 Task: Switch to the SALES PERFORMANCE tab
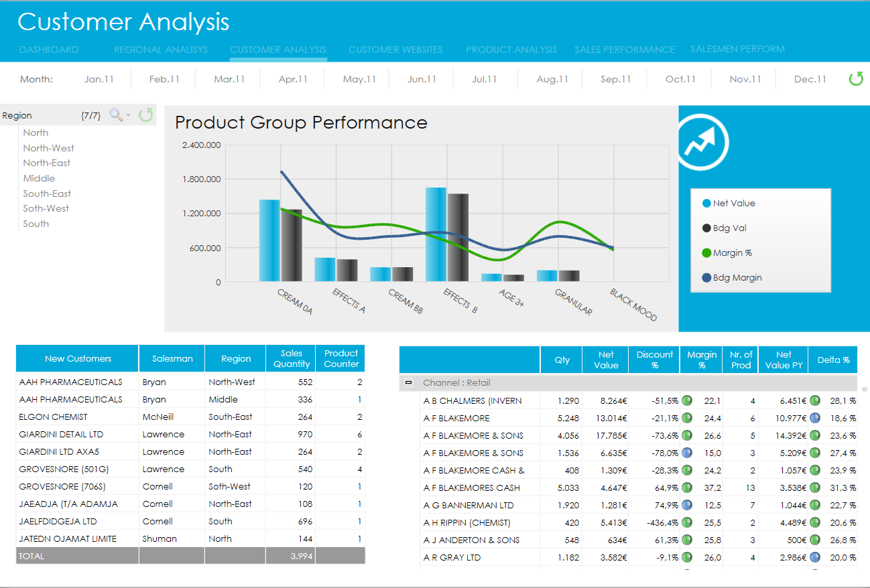click(625, 50)
